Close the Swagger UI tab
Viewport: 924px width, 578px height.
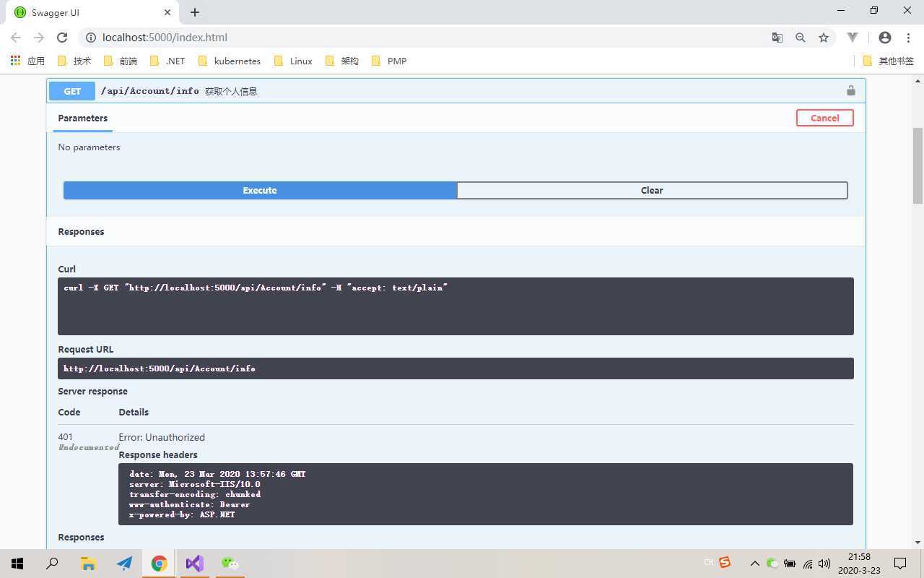pyautogui.click(x=167, y=12)
